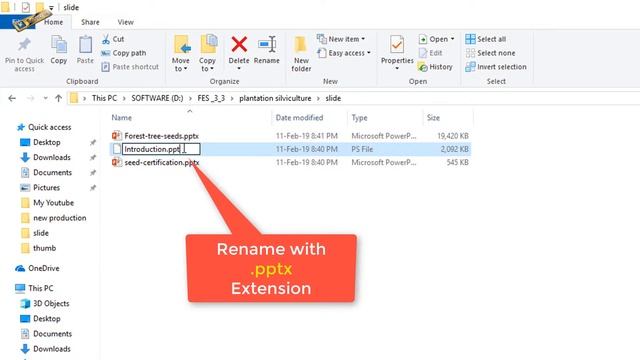Sort by Size column header
The image size is (640, 360).
[x=433, y=118]
